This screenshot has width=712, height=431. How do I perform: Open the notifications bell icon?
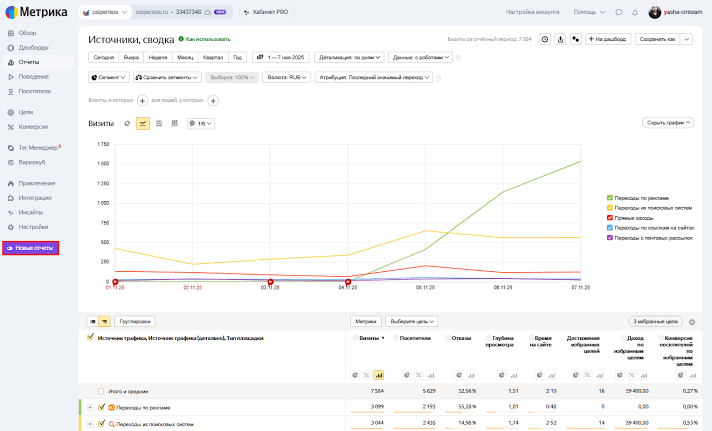[635, 12]
